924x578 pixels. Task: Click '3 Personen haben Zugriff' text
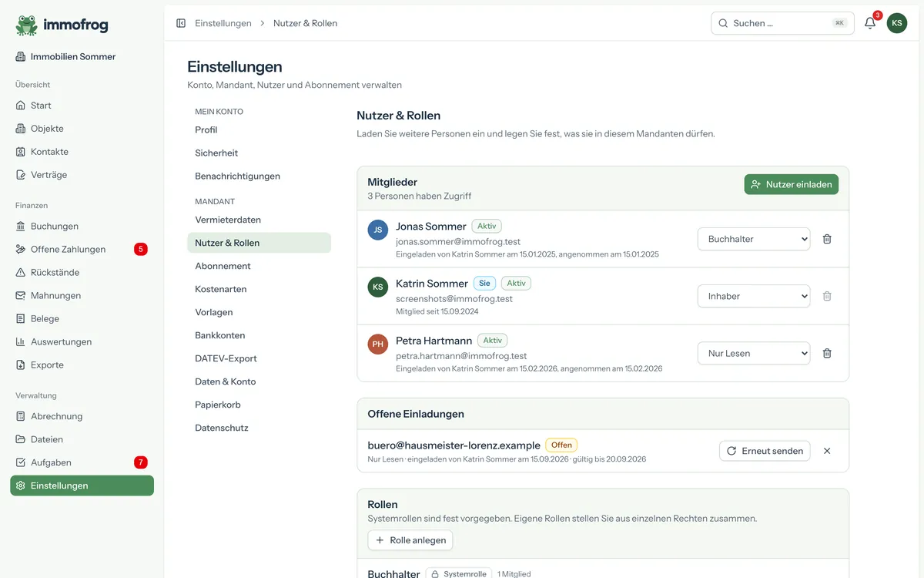click(x=420, y=196)
